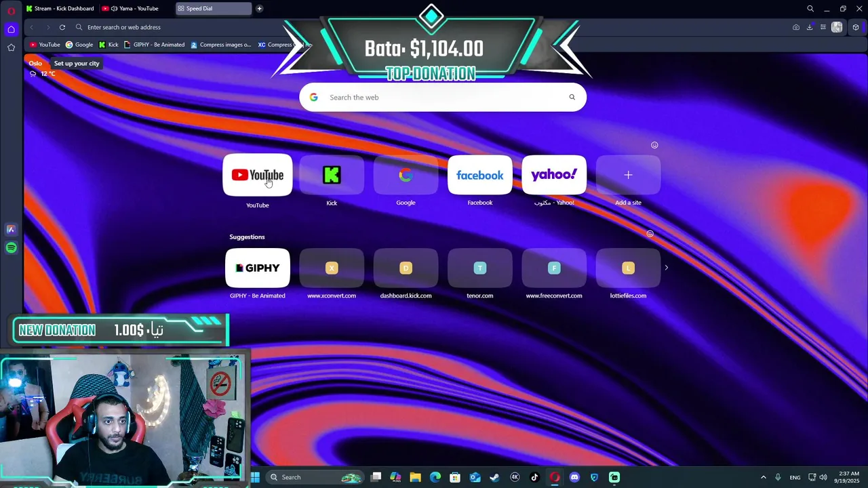Viewport: 868px width, 488px height.
Task: Open YouTube bookmark in bookmarks bar
Action: 45,45
